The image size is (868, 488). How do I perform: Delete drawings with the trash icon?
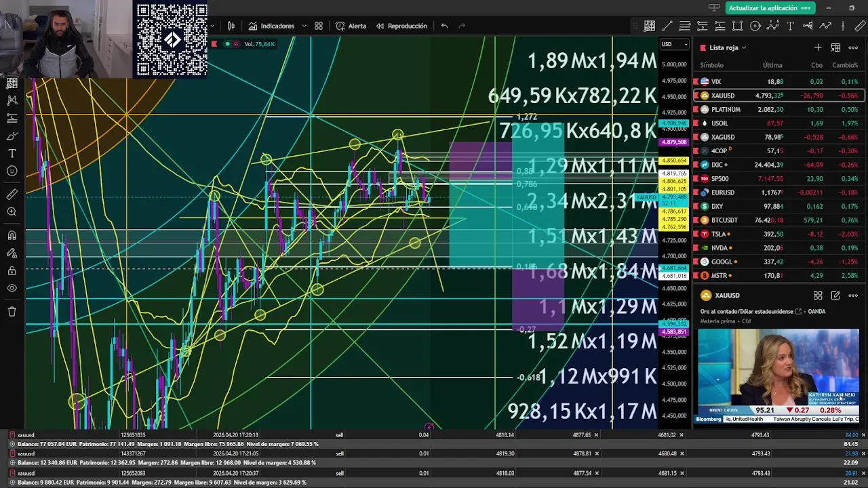click(12, 311)
